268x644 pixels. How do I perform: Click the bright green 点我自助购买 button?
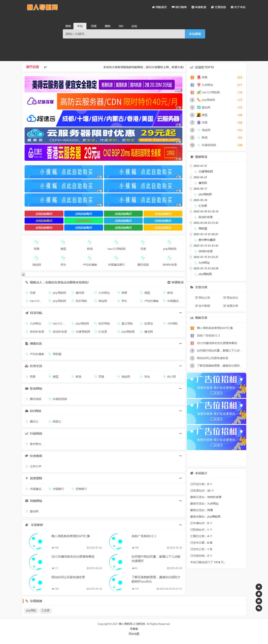pos(84,221)
